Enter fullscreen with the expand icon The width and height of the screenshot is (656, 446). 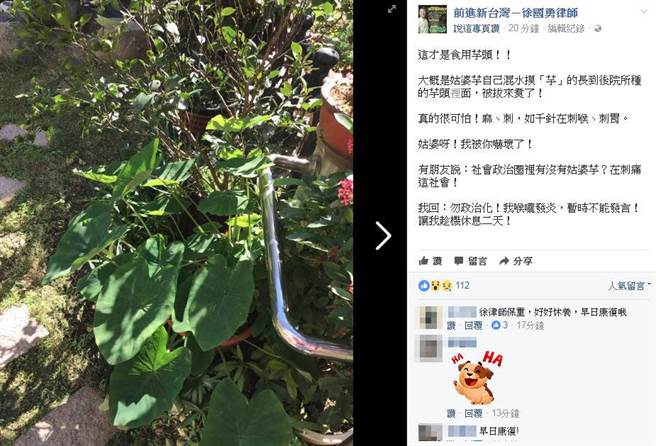click(392, 9)
